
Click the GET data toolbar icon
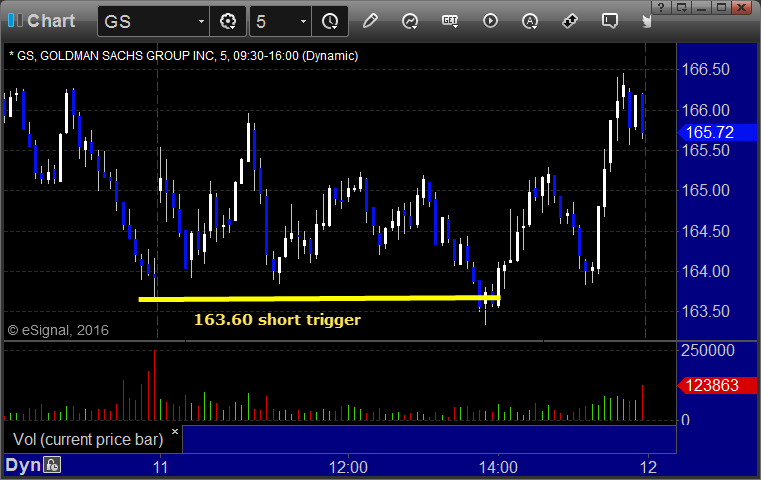click(x=450, y=21)
